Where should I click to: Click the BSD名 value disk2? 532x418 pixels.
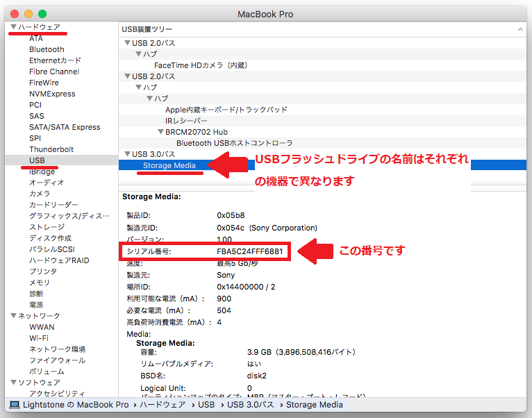point(257,376)
